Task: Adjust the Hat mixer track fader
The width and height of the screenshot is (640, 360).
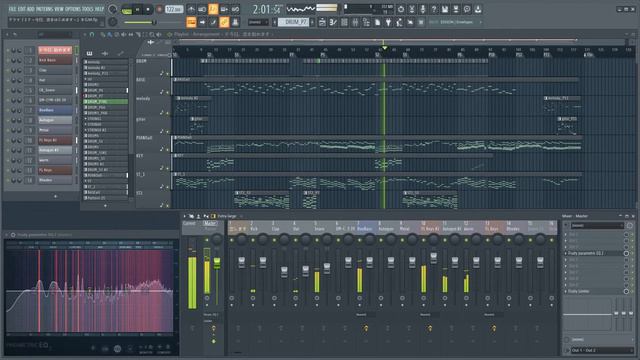Action: pyautogui.click(x=305, y=270)
